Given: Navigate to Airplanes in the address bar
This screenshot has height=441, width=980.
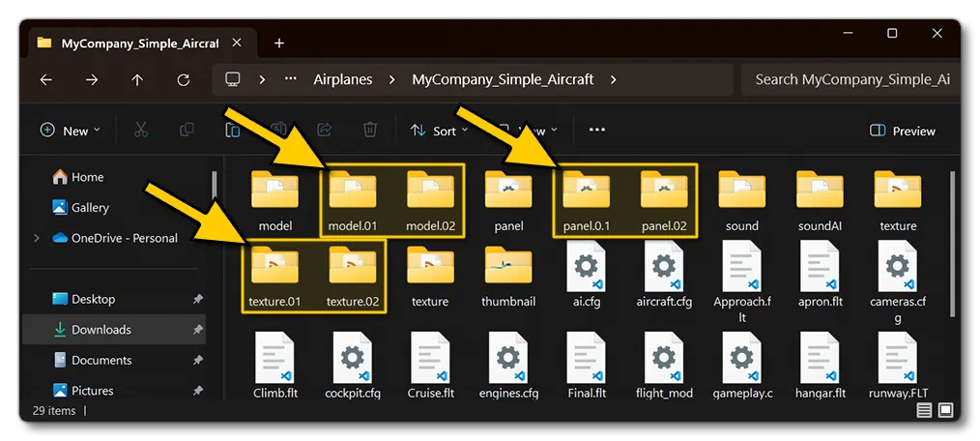Looking at the screenshot, I should click(x=342, y=79).
